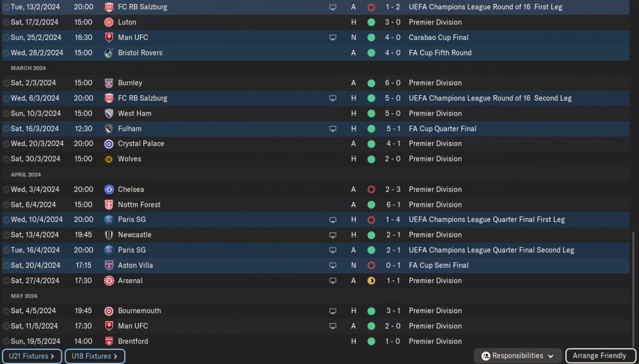Toggle the checkmark beside Sat, 2/3/2024 Burnley fixture
This screenshot has width=639, height=364.
coord(6,83)
